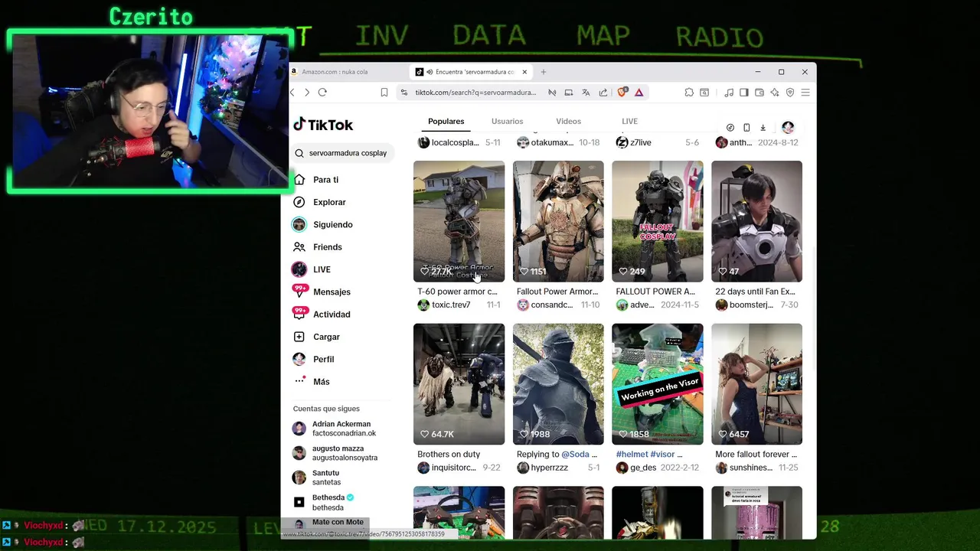Open Leo AI sparkle icon
This screenshot has height=551, width=980.
tap(775, 93)
